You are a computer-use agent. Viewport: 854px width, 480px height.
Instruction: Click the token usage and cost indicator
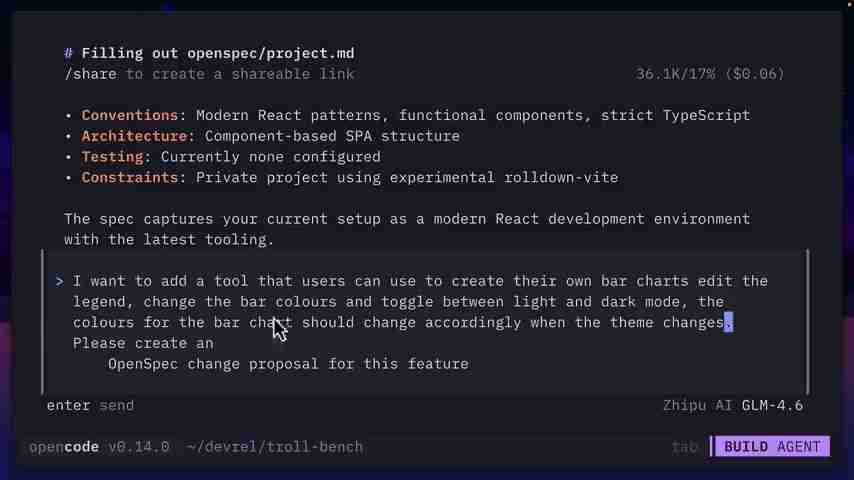pos(710,74)
